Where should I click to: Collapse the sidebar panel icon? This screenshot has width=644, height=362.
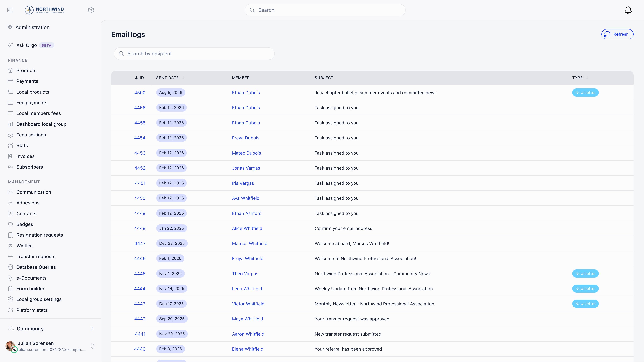pos(10,10)
